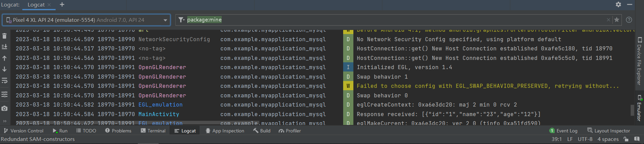This screenshot has width=644, height=144.
Task: Click the scroll to end icon
Action: coord(4,47)
